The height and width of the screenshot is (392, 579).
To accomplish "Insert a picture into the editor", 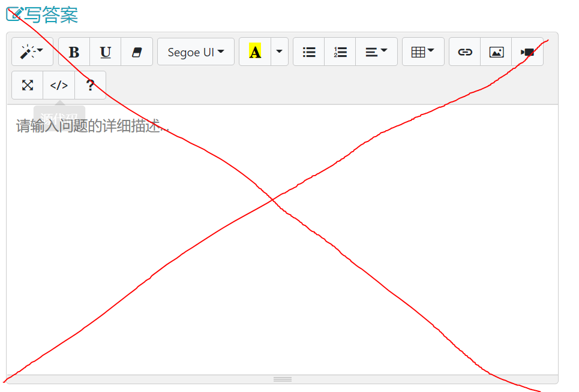I will (x=496, y=52).
